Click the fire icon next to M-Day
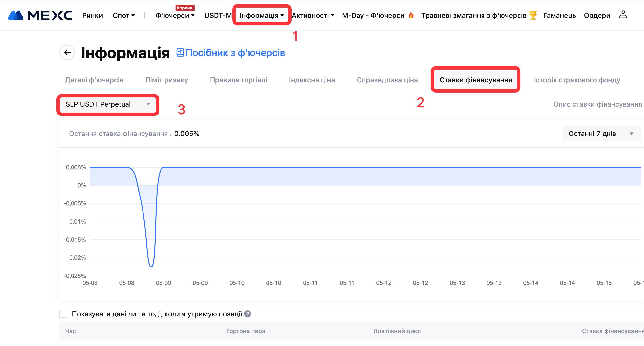Viewport: 644px width, 346px height. pos(411,15)
